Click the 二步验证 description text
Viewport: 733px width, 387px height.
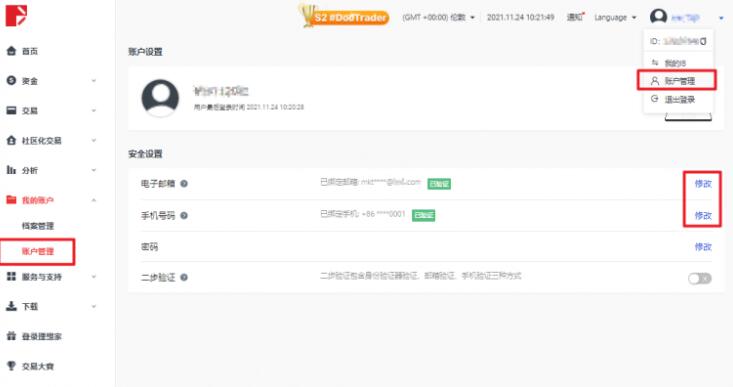420,276
